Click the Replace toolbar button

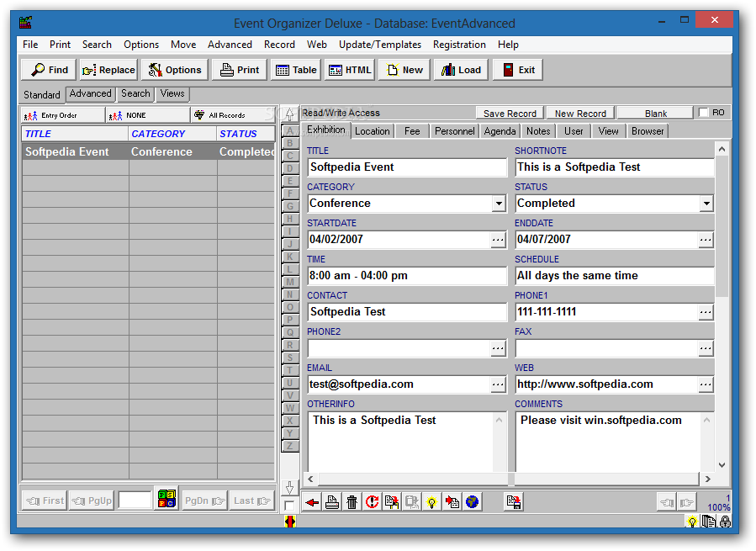pyautogui.click(x=108, y=70)
